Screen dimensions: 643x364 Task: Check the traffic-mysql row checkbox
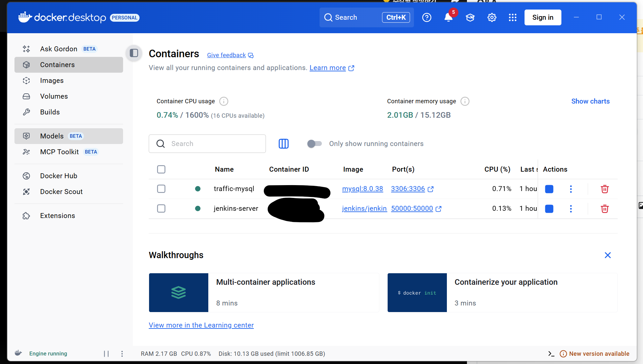click(x=161, y=189)
